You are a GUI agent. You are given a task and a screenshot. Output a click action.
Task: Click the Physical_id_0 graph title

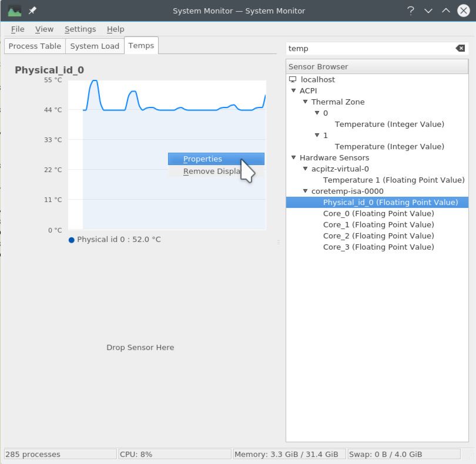pos(49,70)
